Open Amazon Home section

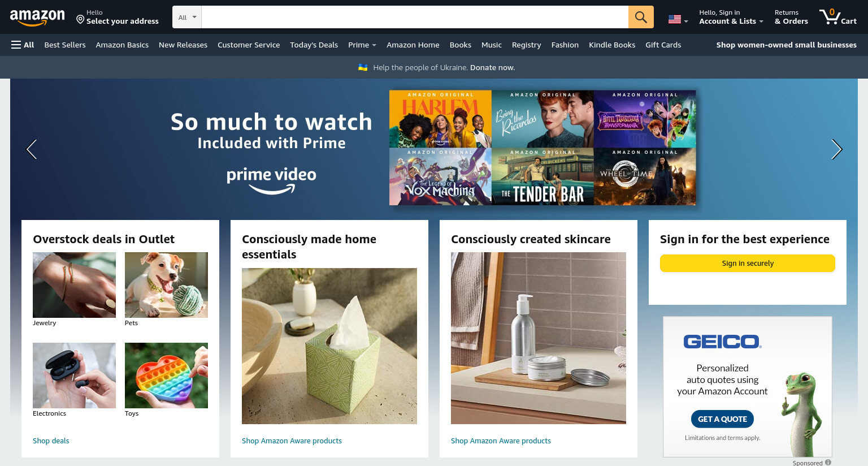[x=413, y=45]
